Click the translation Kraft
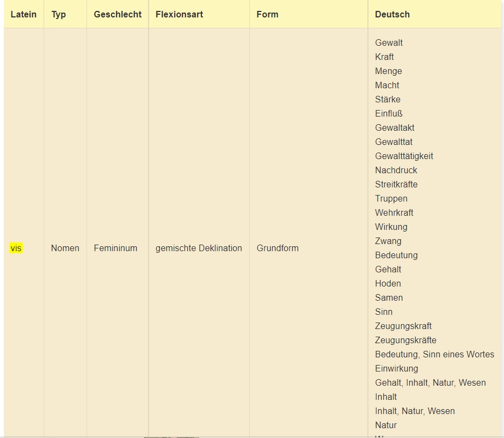 [x=384, y=57]
